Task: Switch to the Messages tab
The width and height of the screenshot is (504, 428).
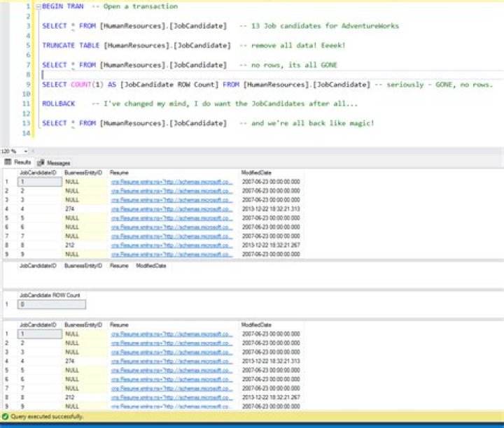Action: pos(54,163)
